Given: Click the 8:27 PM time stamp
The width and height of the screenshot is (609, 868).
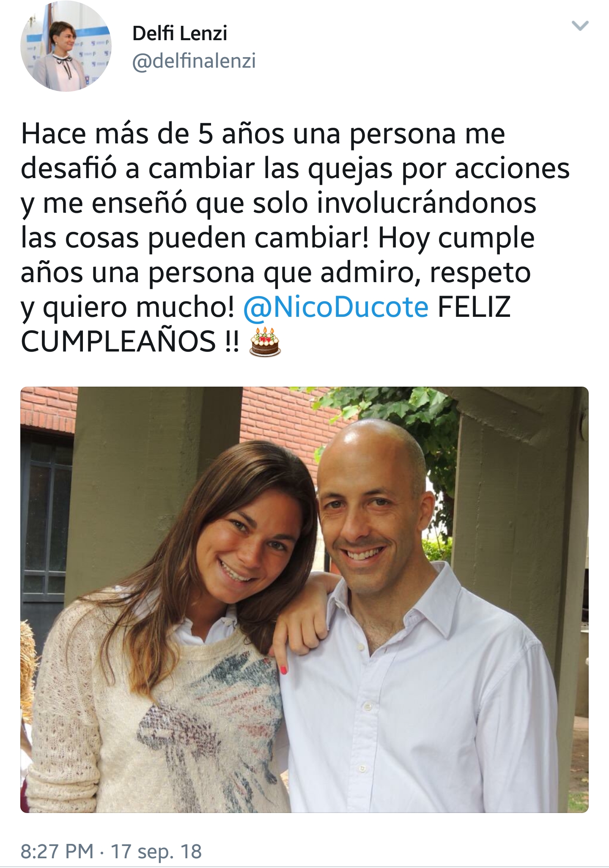Looking at the screenshot, I should [x=57, y=851].
